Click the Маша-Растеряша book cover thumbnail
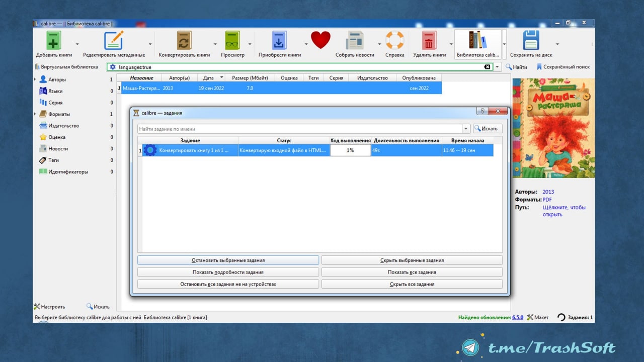 553,128
